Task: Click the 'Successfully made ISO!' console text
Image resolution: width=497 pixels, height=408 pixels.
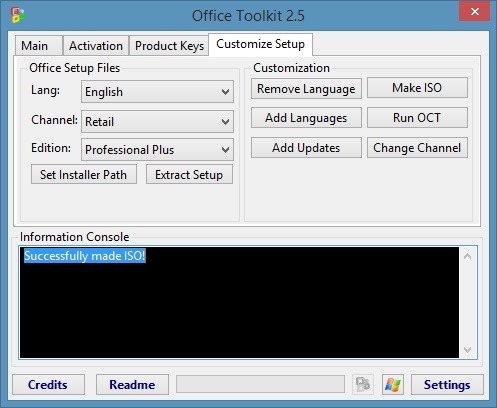Action: (x=85, y=256)
